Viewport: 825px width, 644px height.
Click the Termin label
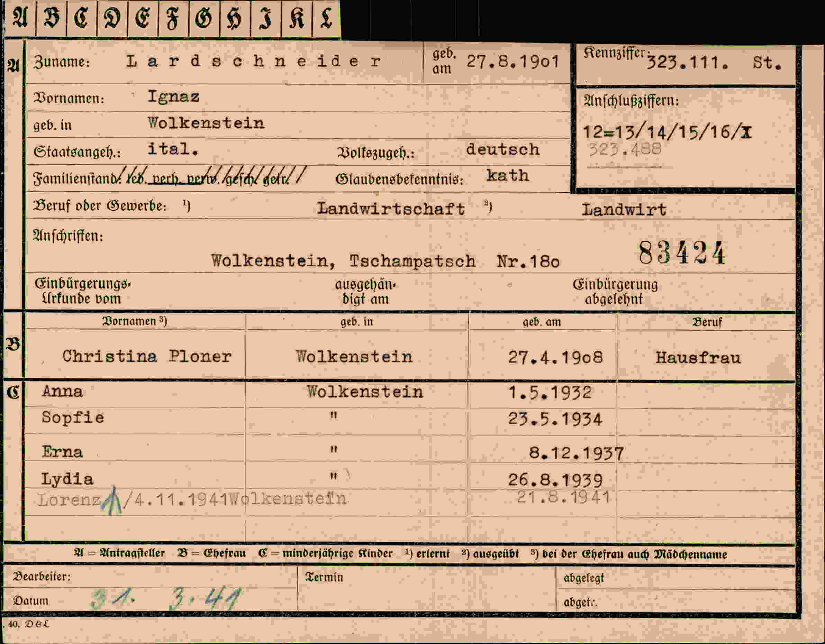pos(325,577)
